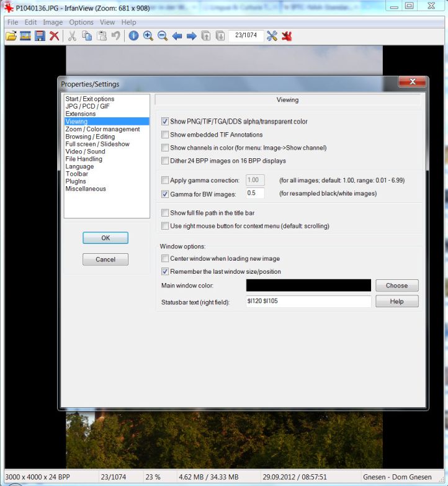
Task: Click the black Main window color swatch
Action: click(x=308, y=286)
